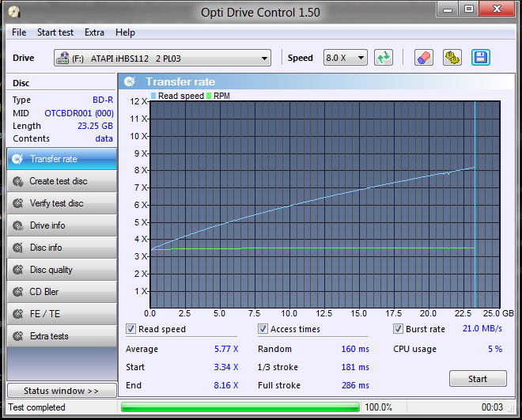Switch to the Drive info panel

(x=62, y=225)
